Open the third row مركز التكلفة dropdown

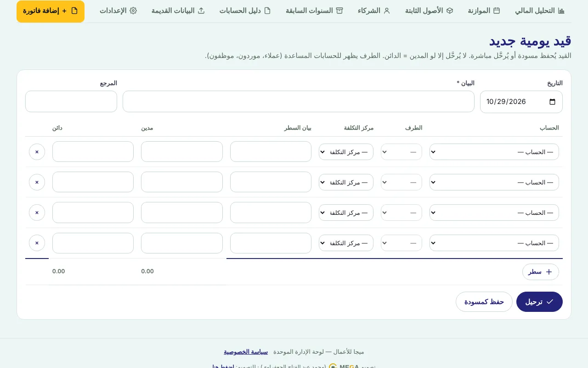click(x=346, y=213)
